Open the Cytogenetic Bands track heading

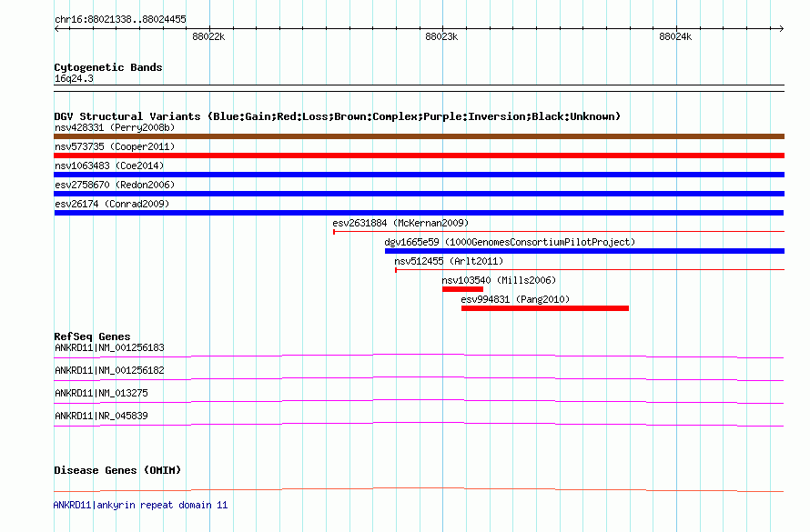pos(108,67)
